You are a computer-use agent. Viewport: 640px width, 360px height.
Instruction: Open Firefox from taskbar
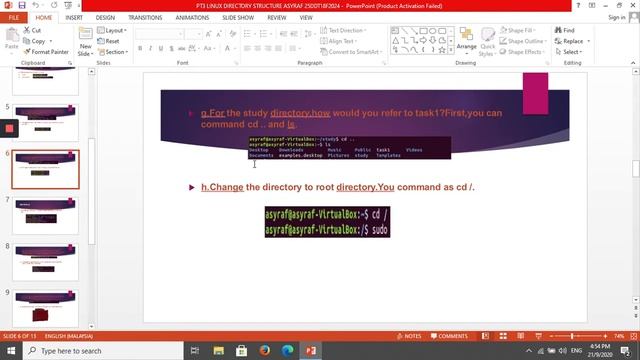click(264, 351)
